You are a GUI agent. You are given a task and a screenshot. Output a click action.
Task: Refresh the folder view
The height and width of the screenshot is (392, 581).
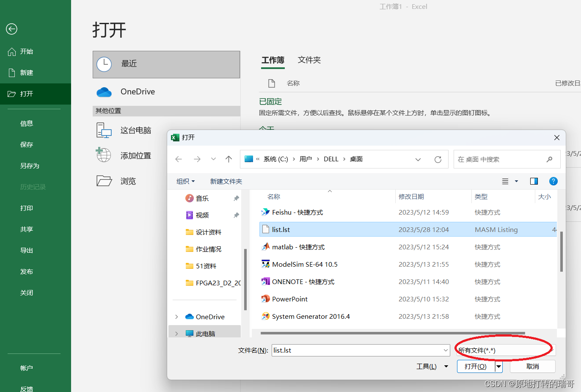coord(438,160)
